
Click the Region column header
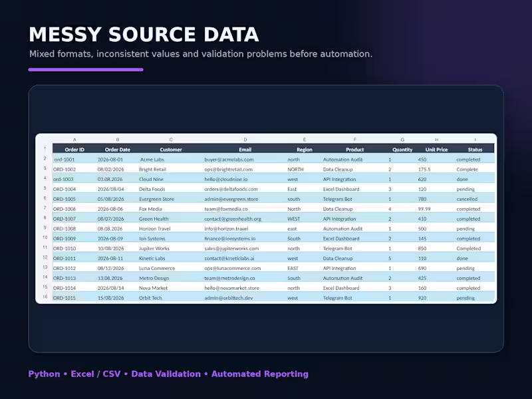(x=305, y=150)
